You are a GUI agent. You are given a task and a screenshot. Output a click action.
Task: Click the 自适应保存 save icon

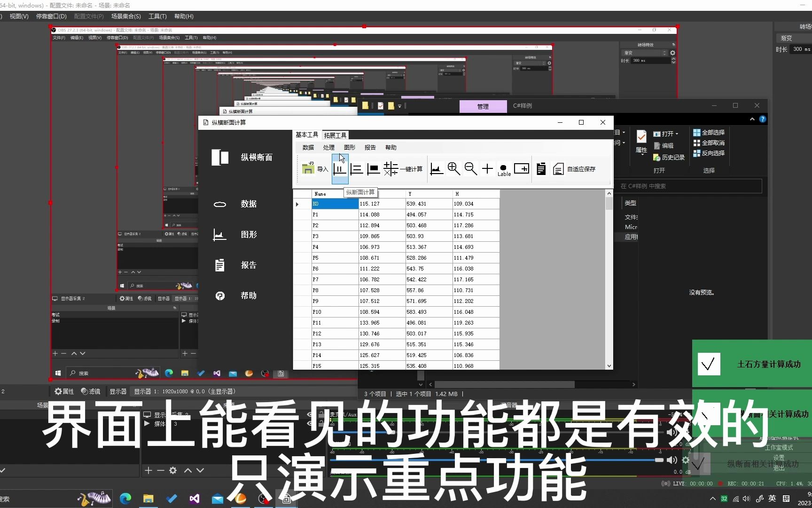pos(558,169)
